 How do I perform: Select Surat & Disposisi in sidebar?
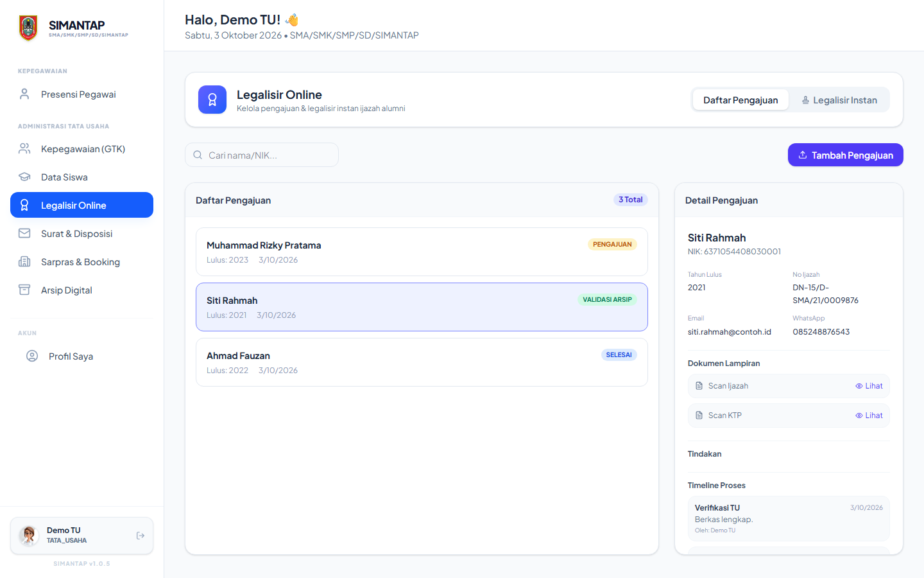click(81, 234)
